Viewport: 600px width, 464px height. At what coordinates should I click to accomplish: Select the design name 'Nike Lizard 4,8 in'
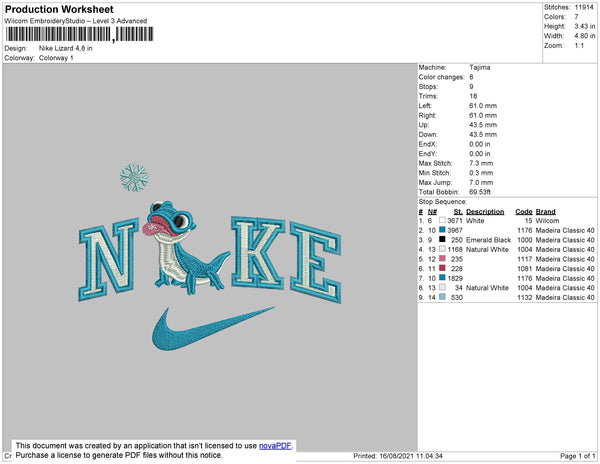65,48
